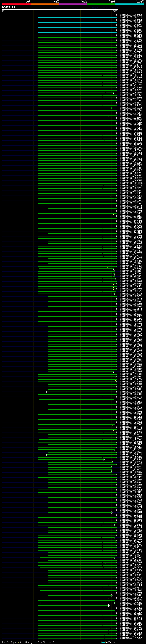This screenshot has width=146, height=644.
Task: Click the cyan ~100% identity legend segment
Action: click(x=130, y=4)
